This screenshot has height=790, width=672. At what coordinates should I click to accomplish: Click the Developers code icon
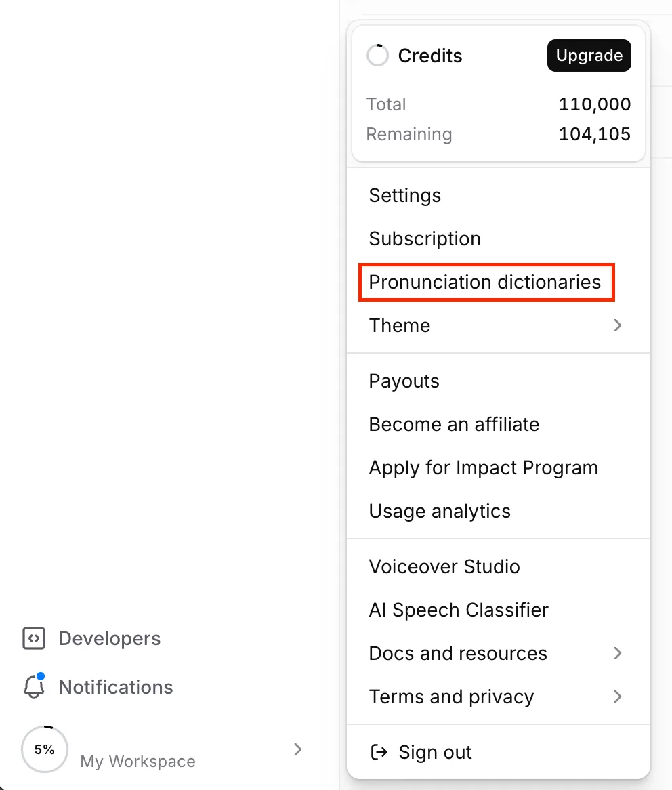[x=34, y=638]
